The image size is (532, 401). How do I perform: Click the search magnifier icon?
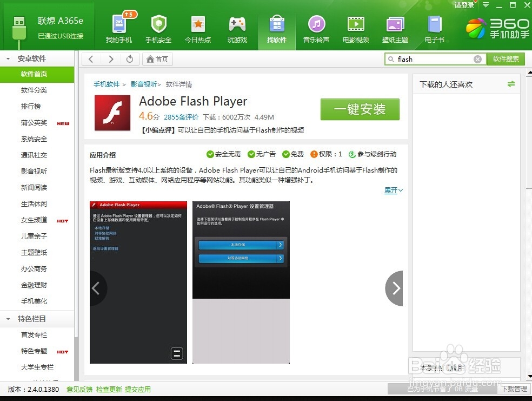click(x=391, y=59)
